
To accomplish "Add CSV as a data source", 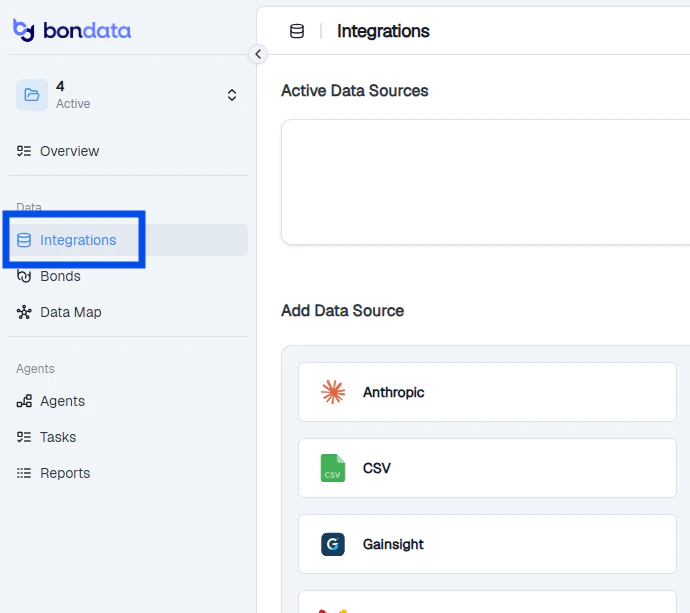I will [487, 468].
